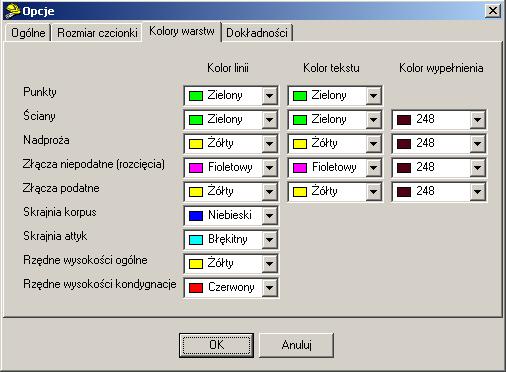Go to the Dokładności tab
Screen dimensions: 506x372
pos(257,33)
